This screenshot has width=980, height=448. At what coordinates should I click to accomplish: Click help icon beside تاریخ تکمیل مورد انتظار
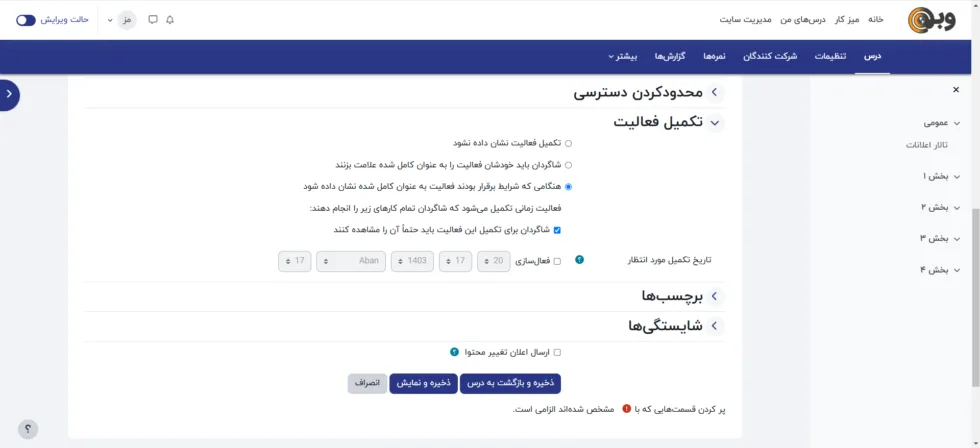coord(579,260)
